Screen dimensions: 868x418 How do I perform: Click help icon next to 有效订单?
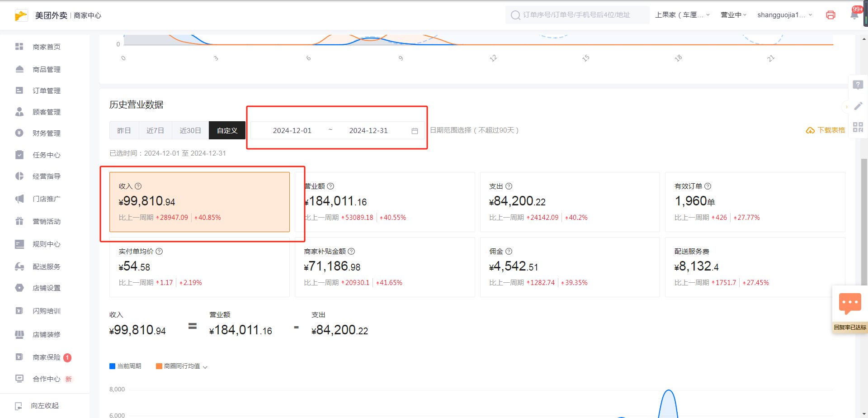click(708, 186)
